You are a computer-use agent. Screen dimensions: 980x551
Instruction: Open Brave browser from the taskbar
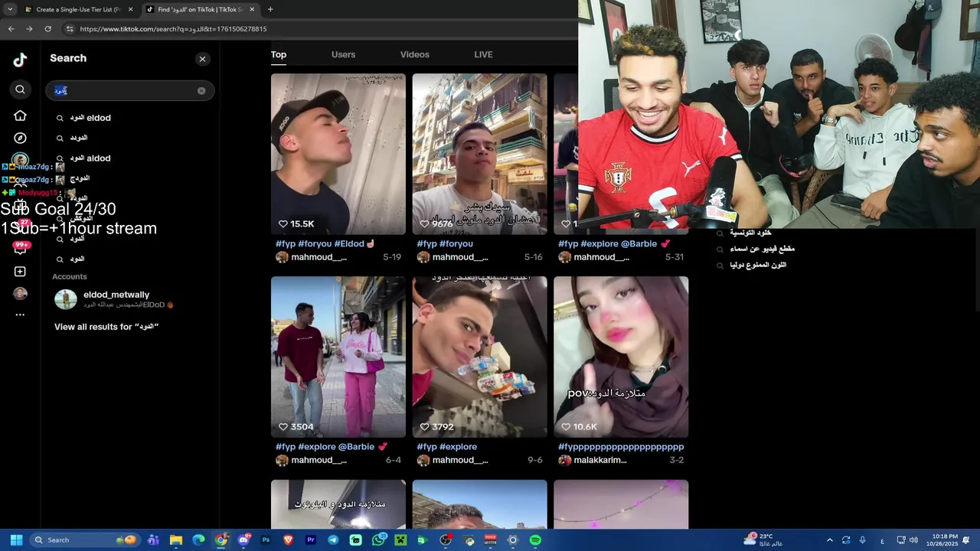pos(289,540)
